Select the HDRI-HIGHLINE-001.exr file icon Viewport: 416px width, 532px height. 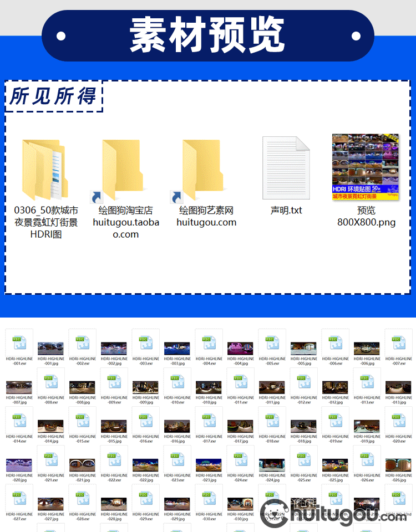19,342
